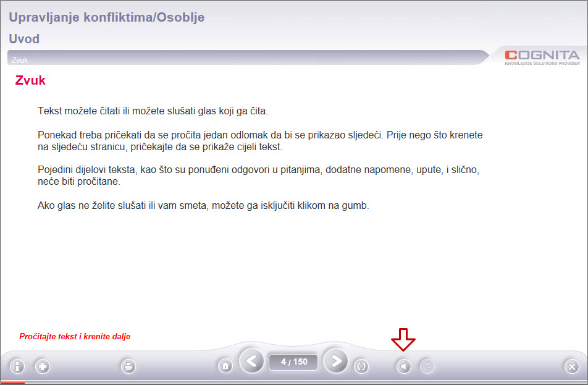
Task: Click the Cognita logo
Action: [x=542, y=56]
